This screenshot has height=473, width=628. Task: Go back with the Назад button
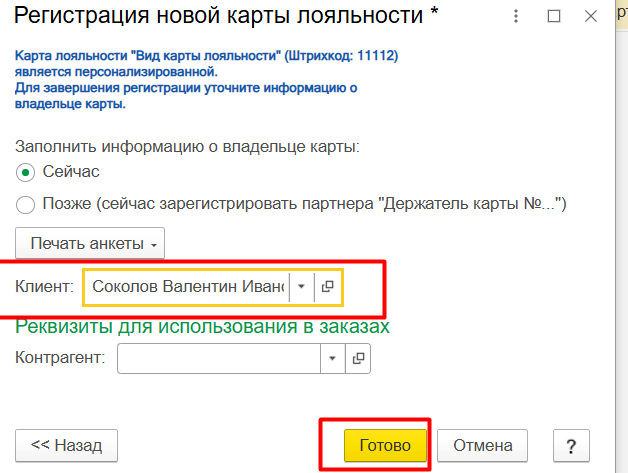point(66,446)
